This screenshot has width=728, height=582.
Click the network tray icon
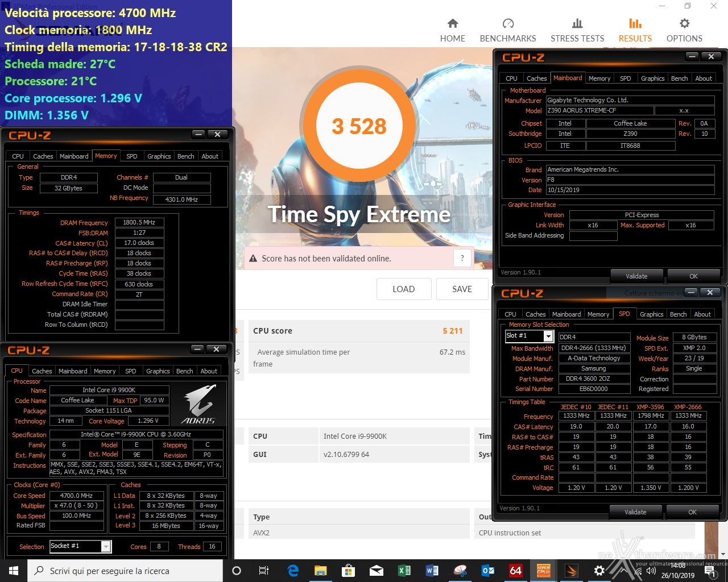639,571
